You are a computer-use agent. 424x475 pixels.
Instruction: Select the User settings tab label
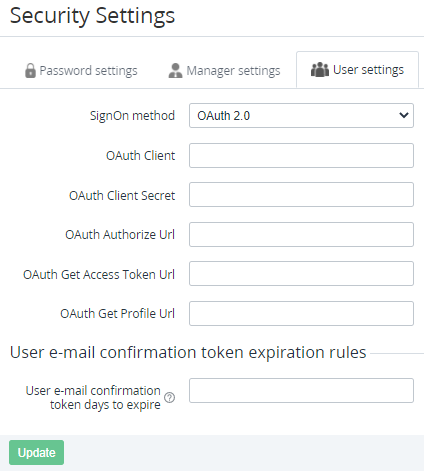click(368, 70)
